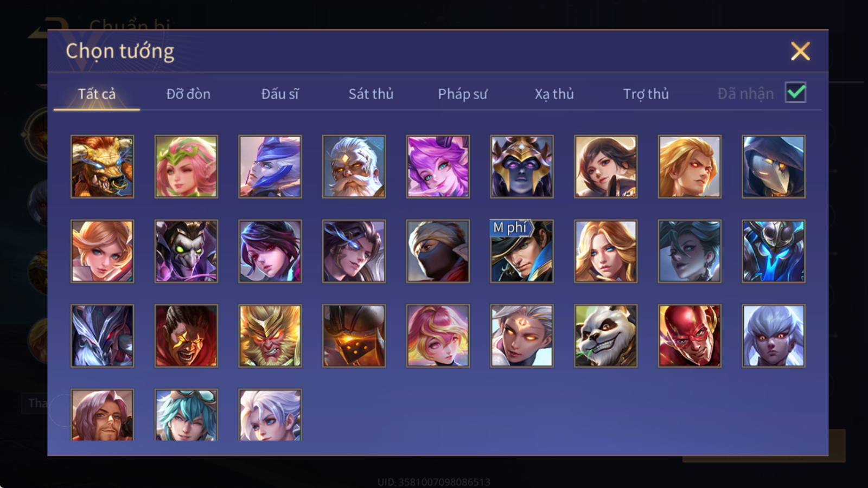
Task: Switch to the Trợ thủ tab
Action: point(646,94)
